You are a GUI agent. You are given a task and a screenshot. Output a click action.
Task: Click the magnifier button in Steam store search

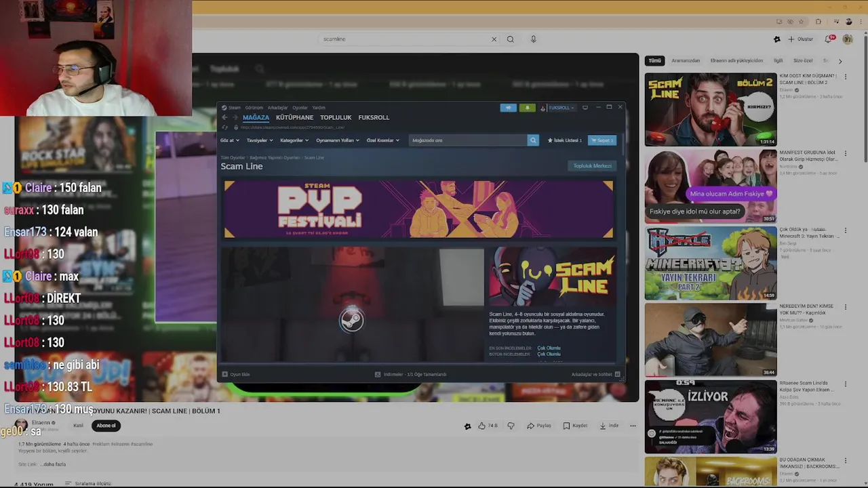coord(533,140)
